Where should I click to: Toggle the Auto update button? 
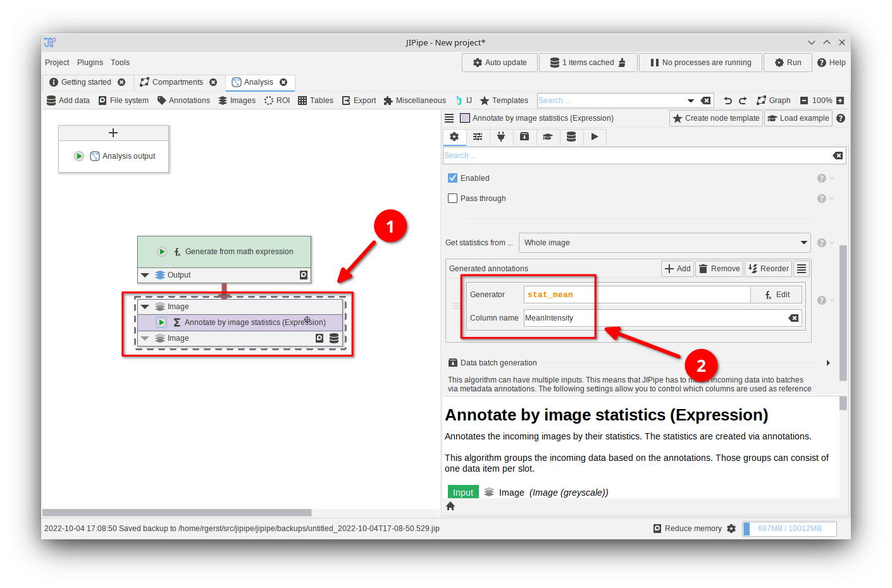tap(500, 63)
